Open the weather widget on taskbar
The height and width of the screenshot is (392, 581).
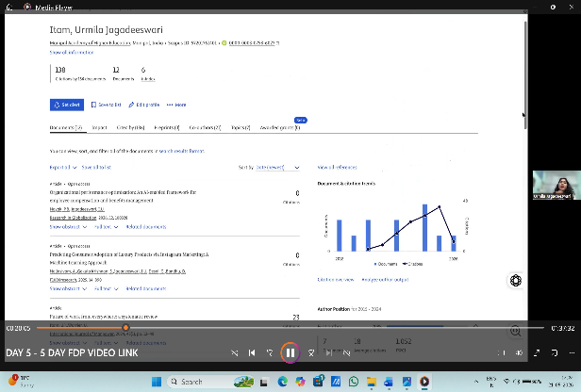(21, 382)
